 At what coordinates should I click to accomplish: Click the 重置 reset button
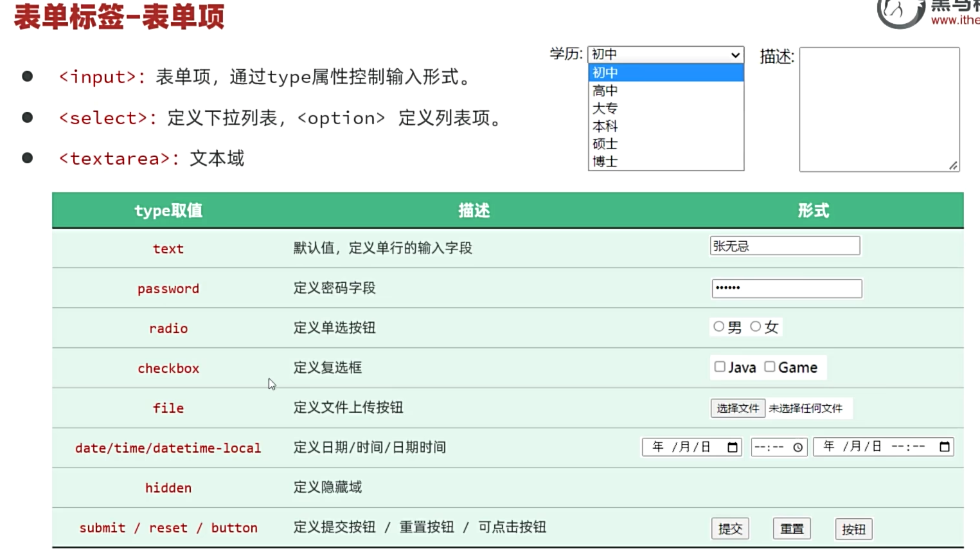pyautogui.click(x=791, y=528)
